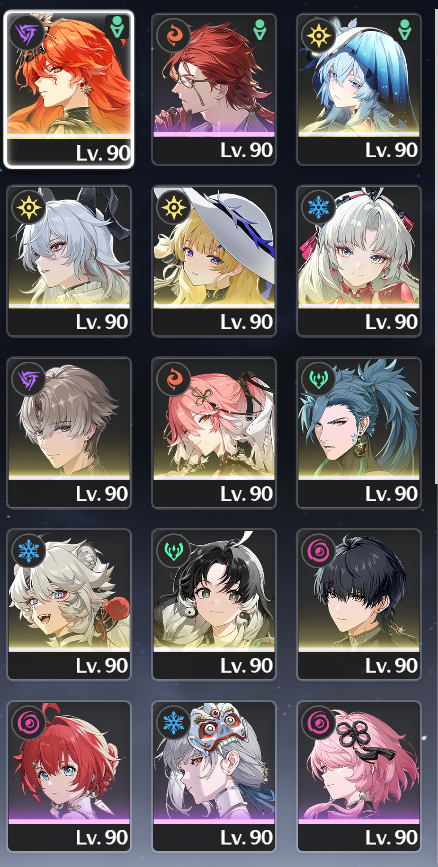Image resolution: width=438 pixels, height=867 pixels.
Task: Select silver-haired character with black horns
Action: coord(69,261)
